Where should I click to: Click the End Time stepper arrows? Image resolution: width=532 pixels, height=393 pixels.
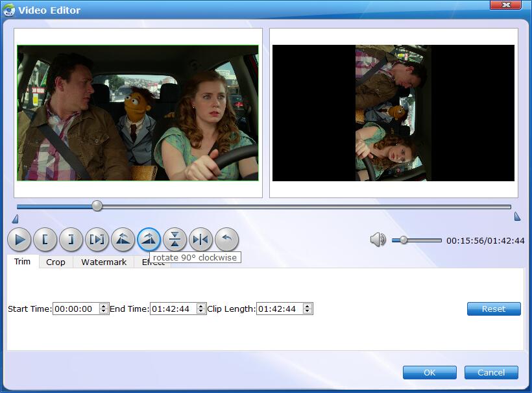(201, 309)
